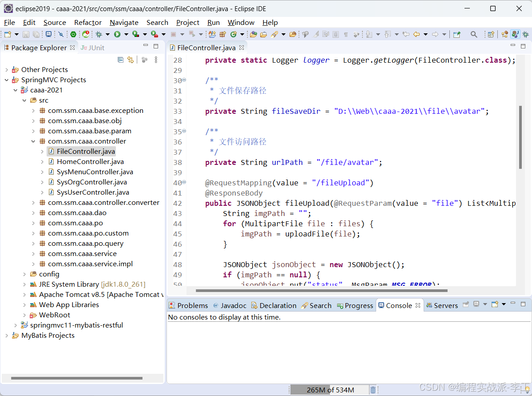
Task: Open the Debug configurations dropdown arrow
Action: [x=107, y=34]
